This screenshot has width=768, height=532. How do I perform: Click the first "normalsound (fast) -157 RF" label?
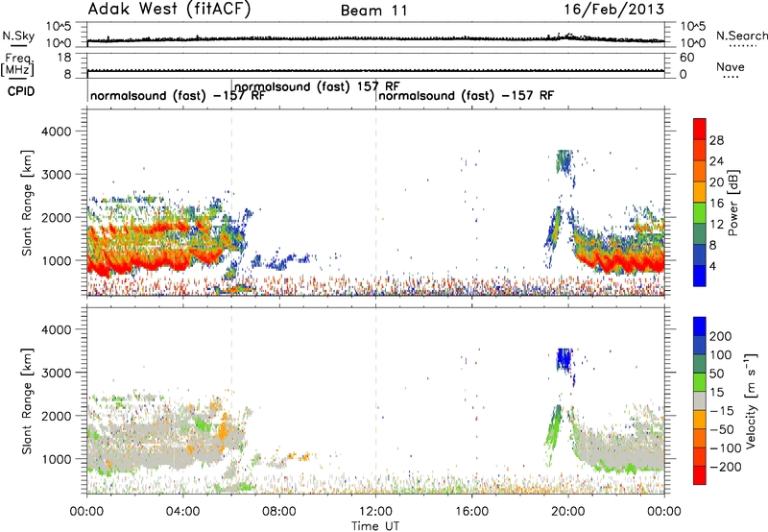[178, 95]
